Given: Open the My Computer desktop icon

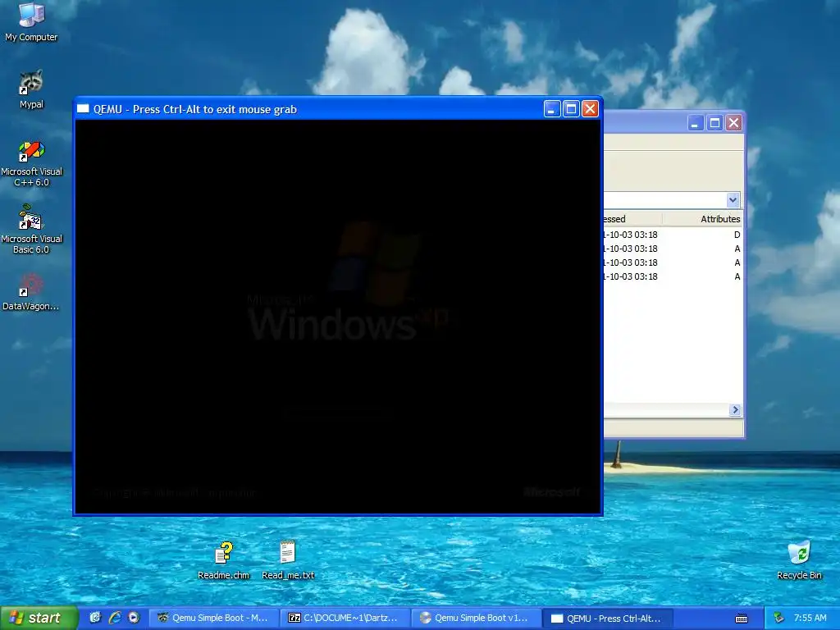Looking at the screenshot, I should (31, 21).
